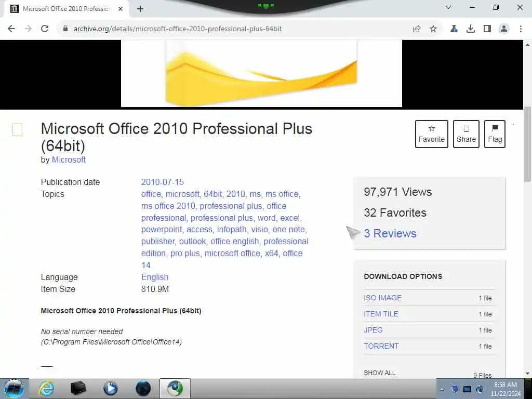Viewport: 532px width, 399px height.
Task: Click the network monitor tray icon
Action: pyautogui.click(x=467, y=389)
